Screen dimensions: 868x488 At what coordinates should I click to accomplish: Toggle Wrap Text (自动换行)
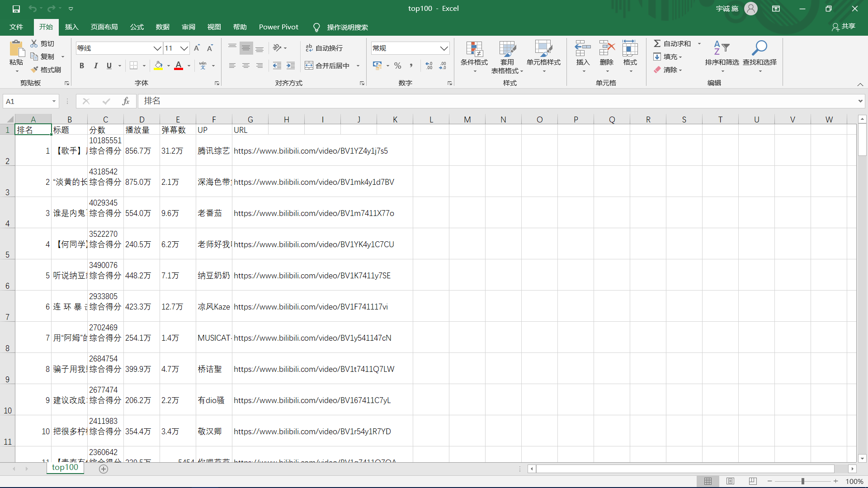point(324,48)
